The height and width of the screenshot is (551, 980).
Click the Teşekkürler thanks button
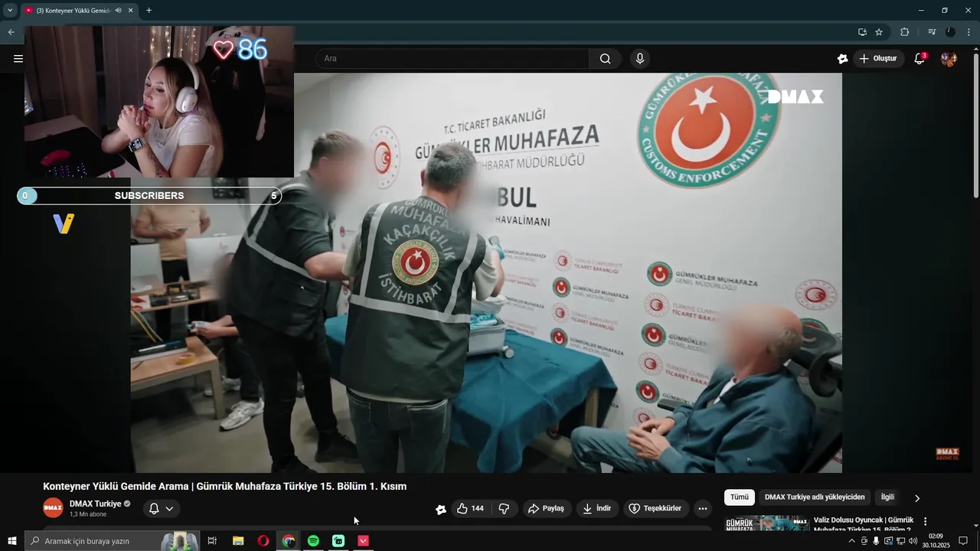(655, 508)
